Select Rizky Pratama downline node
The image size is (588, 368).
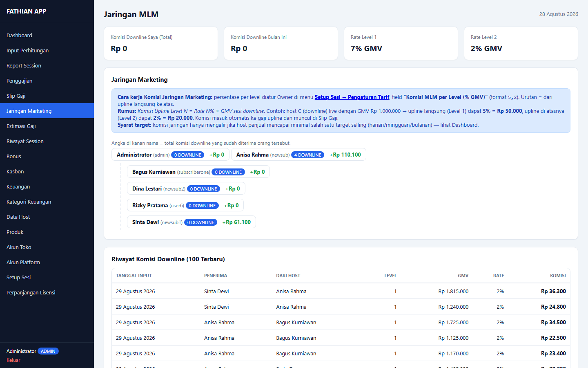coord(185,206)
